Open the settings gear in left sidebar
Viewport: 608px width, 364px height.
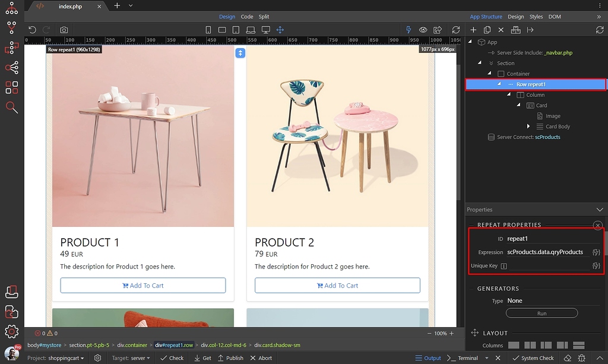coord(12,331)
